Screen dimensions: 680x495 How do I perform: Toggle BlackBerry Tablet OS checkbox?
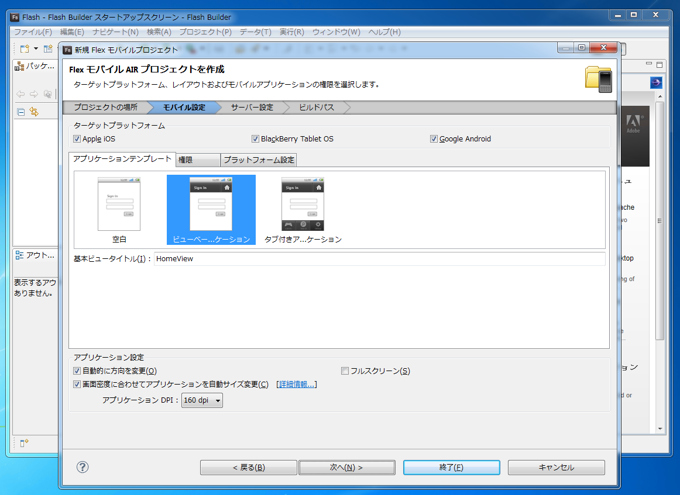tap(255, 139)
